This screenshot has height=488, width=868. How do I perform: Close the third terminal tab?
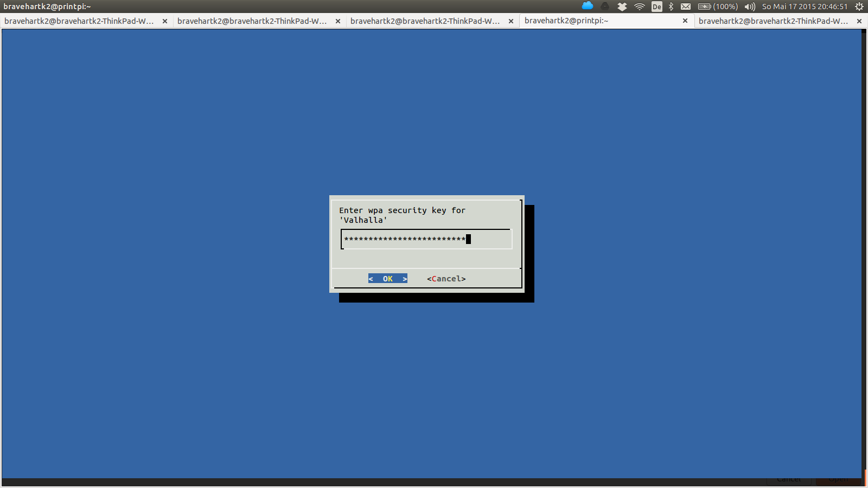tap(511, 21)
